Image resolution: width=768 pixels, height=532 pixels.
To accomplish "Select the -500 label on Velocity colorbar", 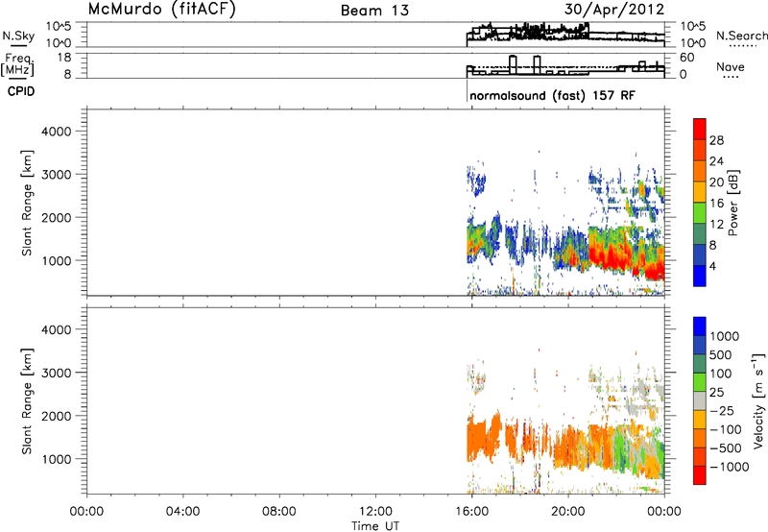I will 726,448.
